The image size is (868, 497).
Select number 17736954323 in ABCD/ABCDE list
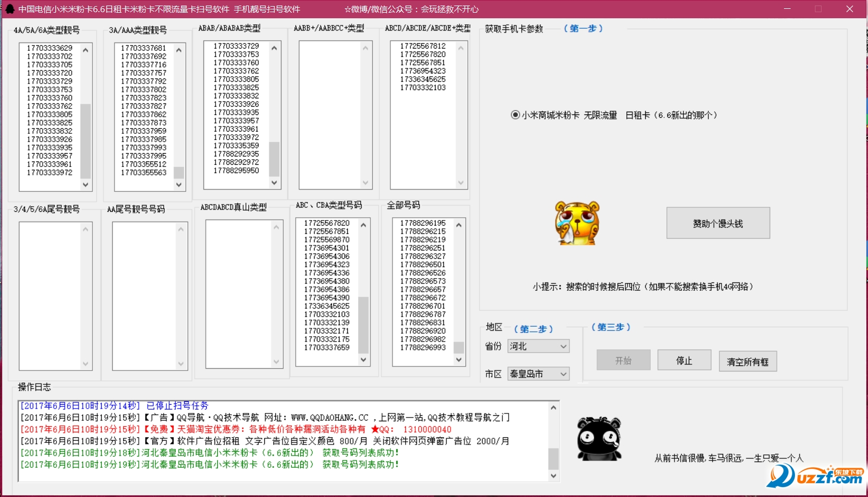coord(423,71)
